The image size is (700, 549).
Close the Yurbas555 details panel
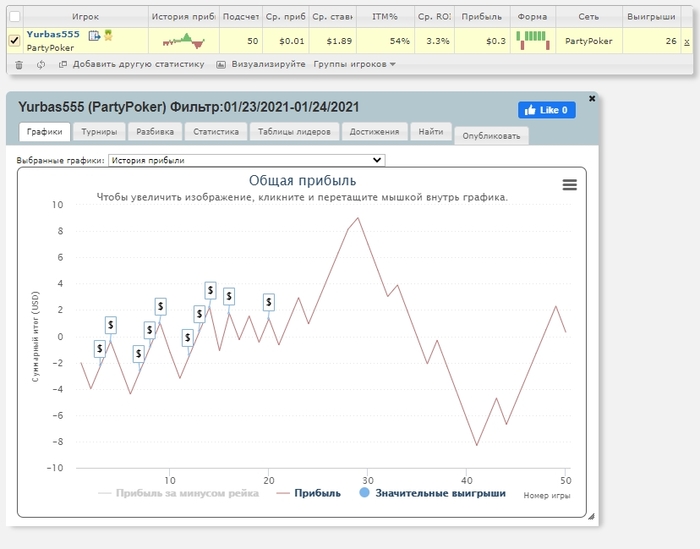coord(592,98)
